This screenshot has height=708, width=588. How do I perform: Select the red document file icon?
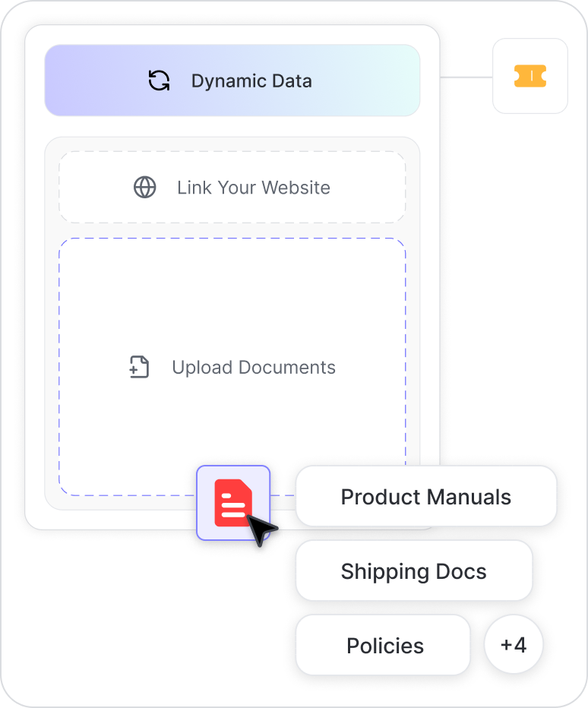232,501
